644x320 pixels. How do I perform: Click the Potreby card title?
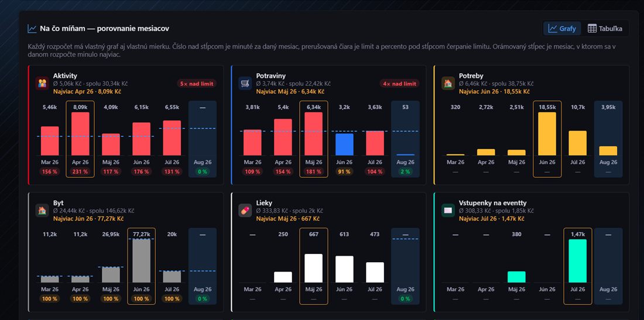click(471, 76)
